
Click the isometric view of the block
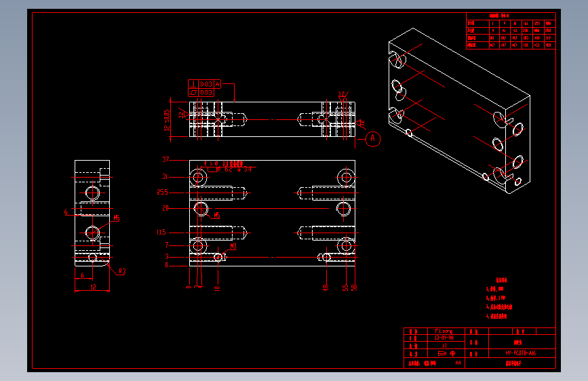tap(459, 111)
